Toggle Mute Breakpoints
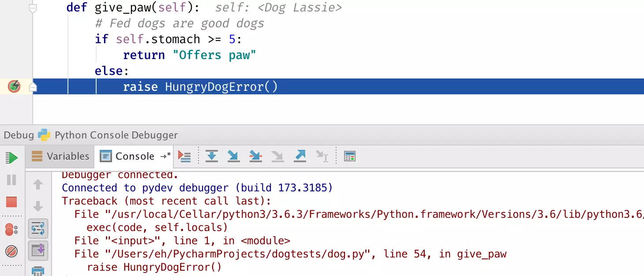Viewport: 644px width, 276px height. pos(11,251)
